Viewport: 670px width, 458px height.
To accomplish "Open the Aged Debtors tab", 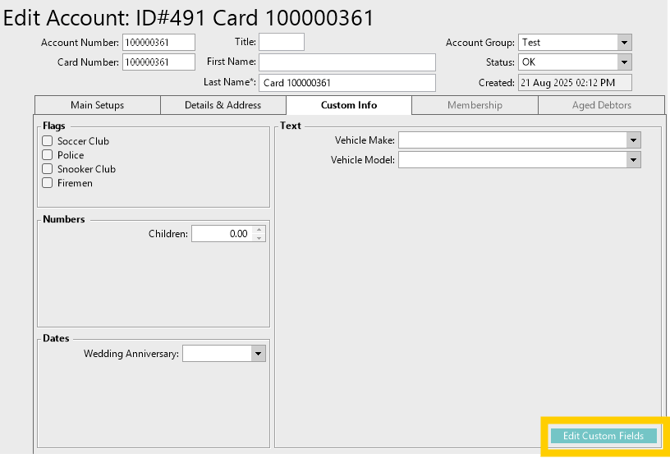I will [x=600, y=105].
